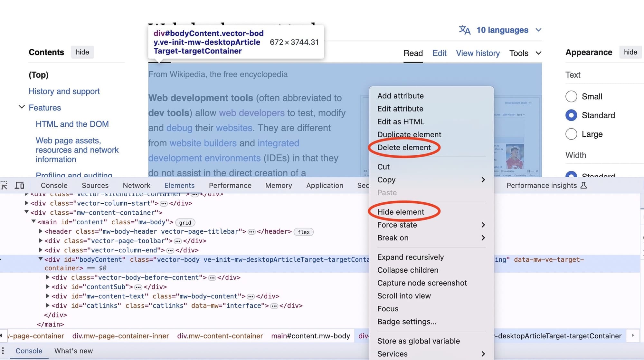This screenshot has height=360, width=644.
Task: Select the Small text size radio button
Action: 571,96
